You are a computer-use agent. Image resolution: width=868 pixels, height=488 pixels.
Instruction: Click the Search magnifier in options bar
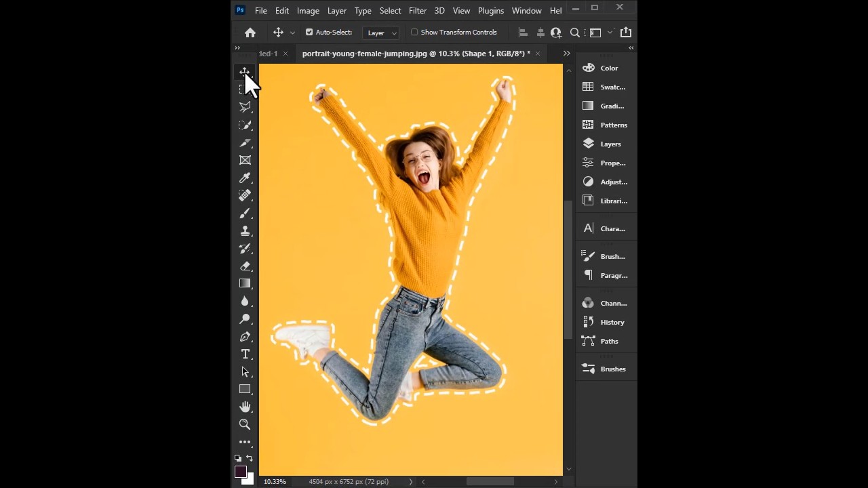click(x=575, y=33)
